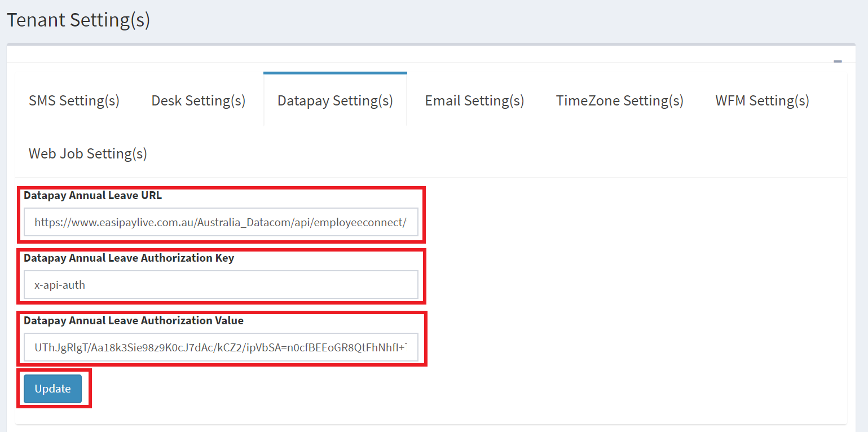This screenshot has width=868, height=432.
Task: Open the Desk Setting(s) tab
Action: click(x=198, y=100)
